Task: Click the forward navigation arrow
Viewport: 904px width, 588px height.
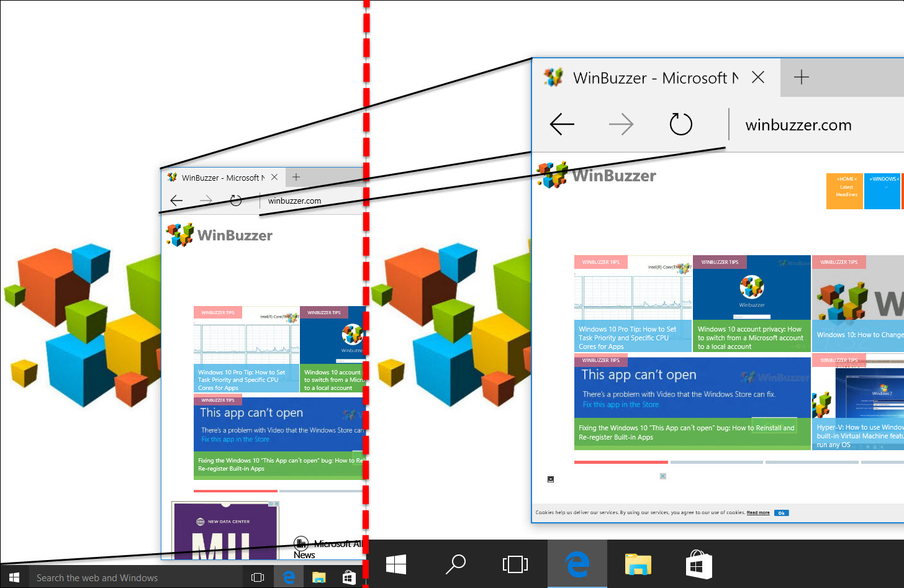Action: (621, 124)
